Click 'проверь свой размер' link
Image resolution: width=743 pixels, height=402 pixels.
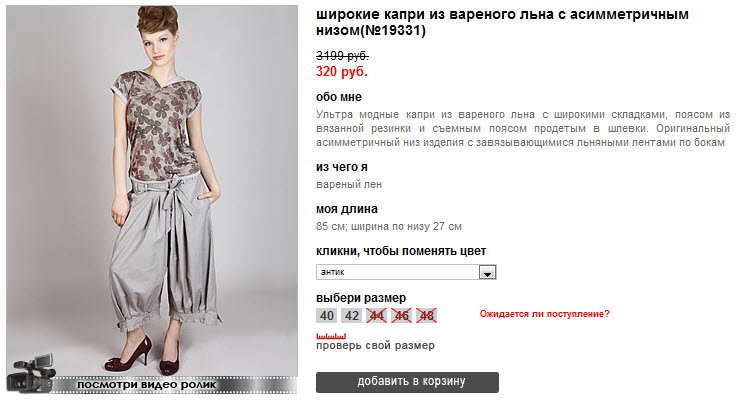(375, 346)
